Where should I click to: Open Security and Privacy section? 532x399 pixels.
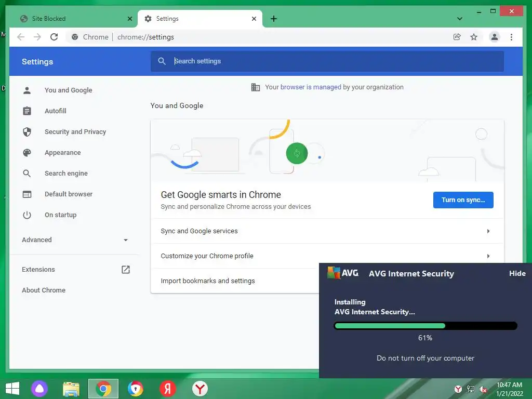coord(75,131)
